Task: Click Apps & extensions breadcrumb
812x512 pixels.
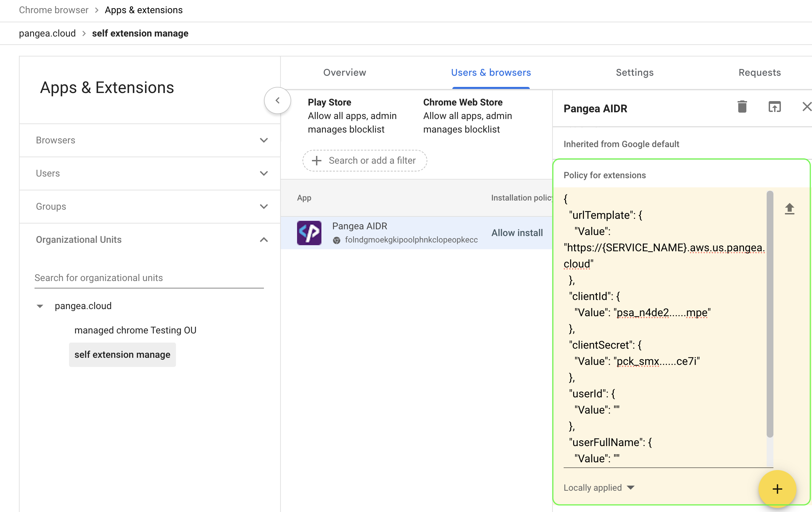Action: coord(144,10)
